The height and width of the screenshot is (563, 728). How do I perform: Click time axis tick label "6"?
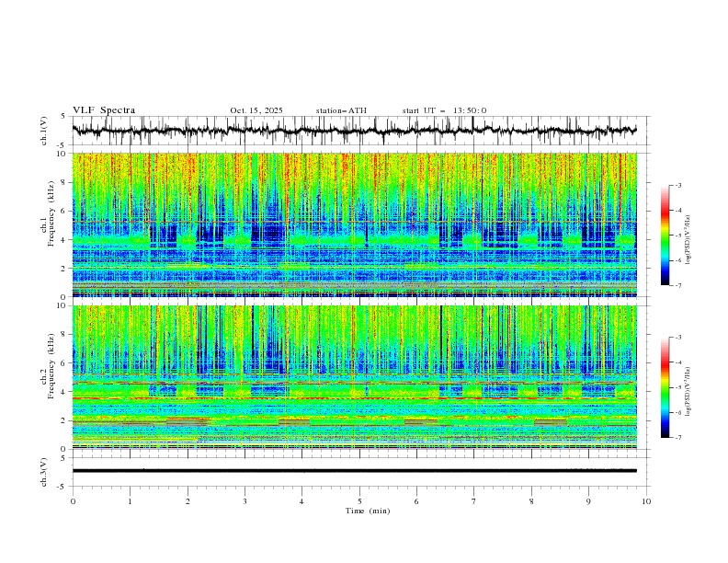click(x=416, y=501)
